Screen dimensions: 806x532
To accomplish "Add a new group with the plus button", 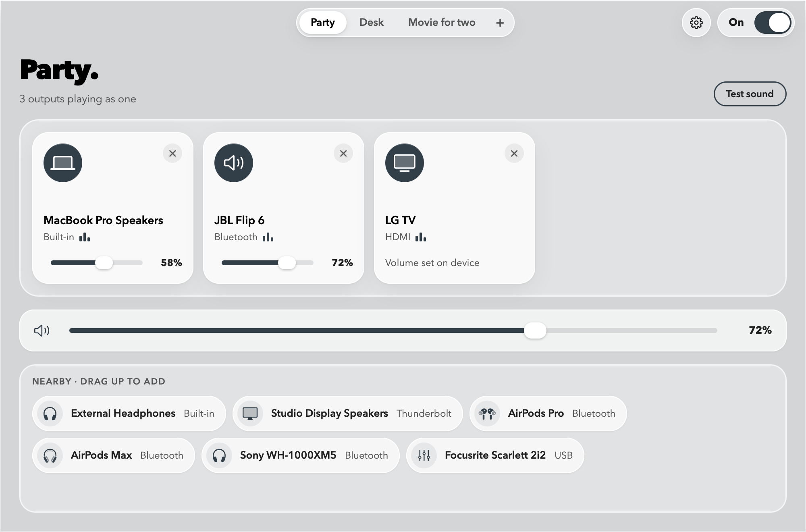I will click(x=500, y=23).
